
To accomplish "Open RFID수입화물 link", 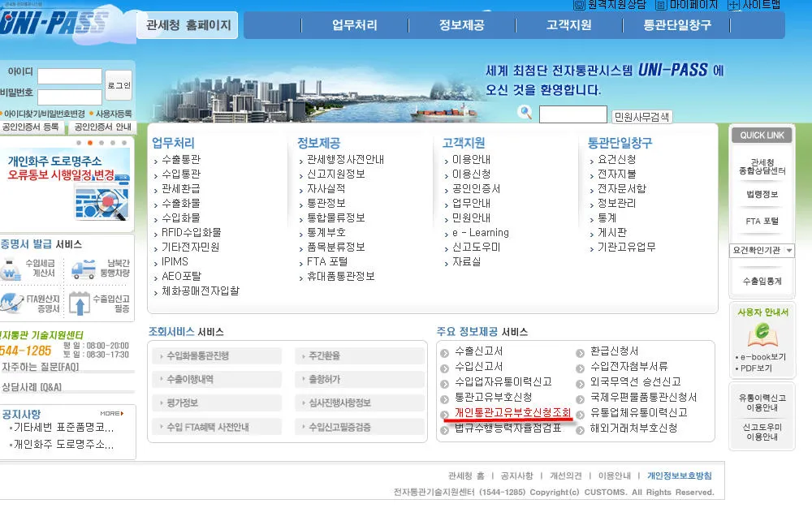I will (x=191, y=232).
